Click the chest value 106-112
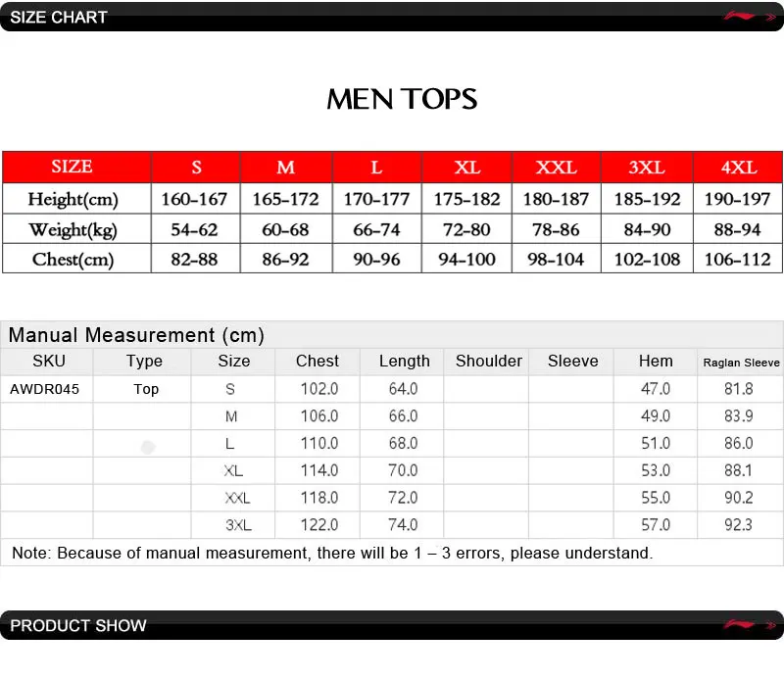Image resolution: width=784 pixels, height=680 pixels. pyautogui.click(x=738, y=259)
